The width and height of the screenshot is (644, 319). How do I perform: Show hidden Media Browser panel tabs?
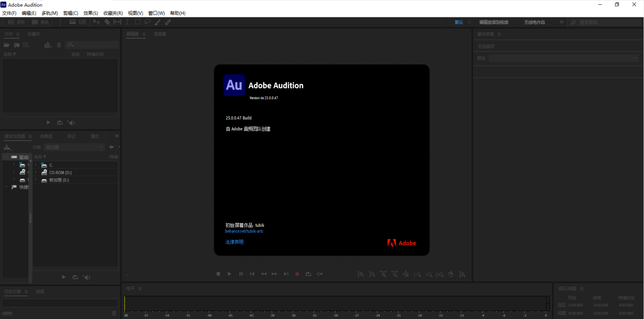(117, 136)
